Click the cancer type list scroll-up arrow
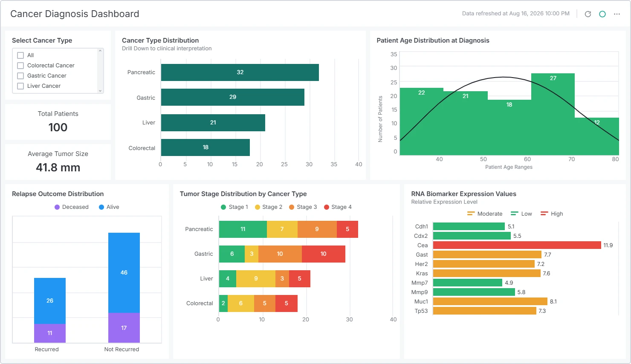 (x=100, y=51)
